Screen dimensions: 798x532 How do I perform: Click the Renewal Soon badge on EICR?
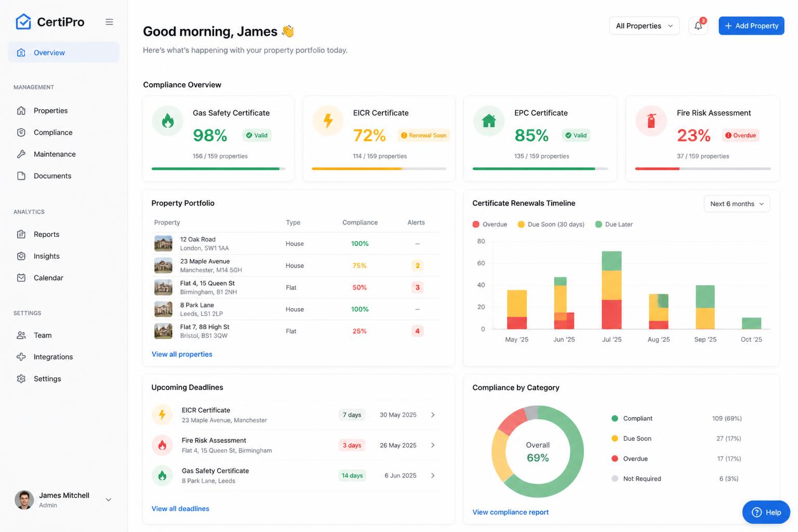(424, 136)
